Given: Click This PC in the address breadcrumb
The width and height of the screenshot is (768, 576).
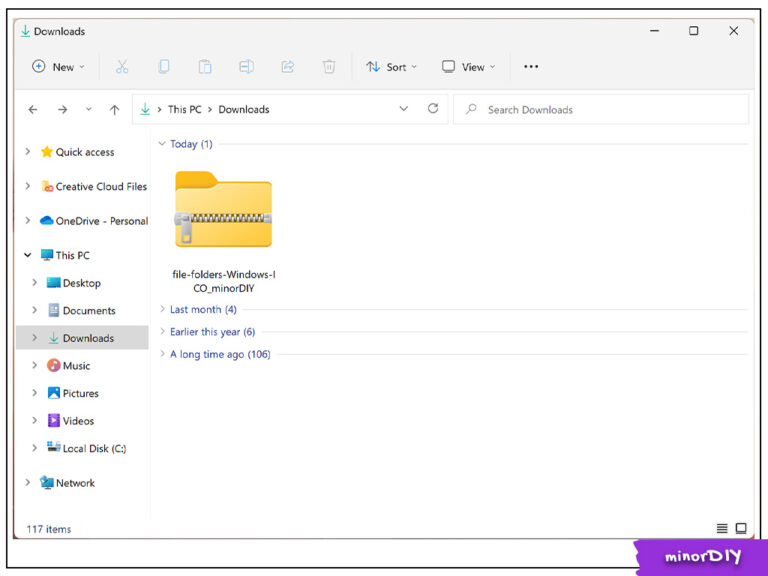Looking at the screenshot, I should (185, 109).
